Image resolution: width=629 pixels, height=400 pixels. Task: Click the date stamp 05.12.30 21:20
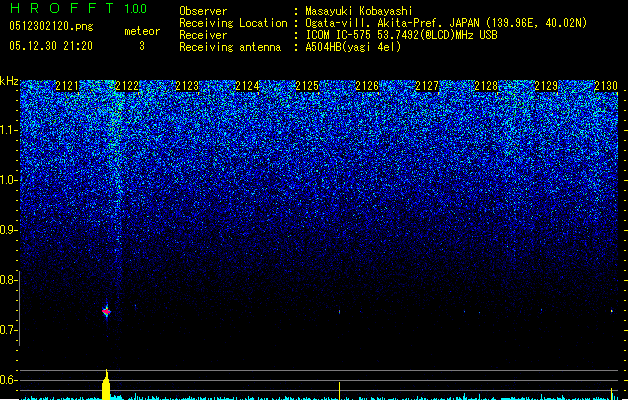point(51,46)
